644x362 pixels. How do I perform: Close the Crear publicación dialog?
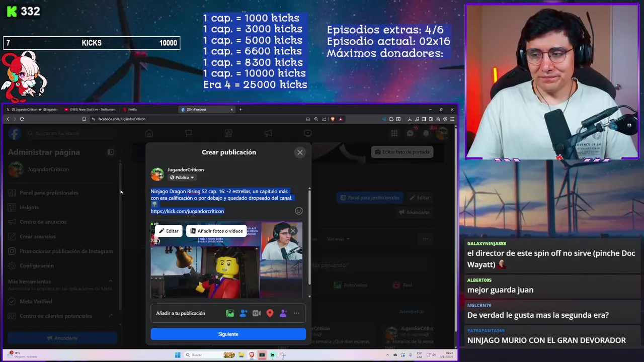coord(300,152)
